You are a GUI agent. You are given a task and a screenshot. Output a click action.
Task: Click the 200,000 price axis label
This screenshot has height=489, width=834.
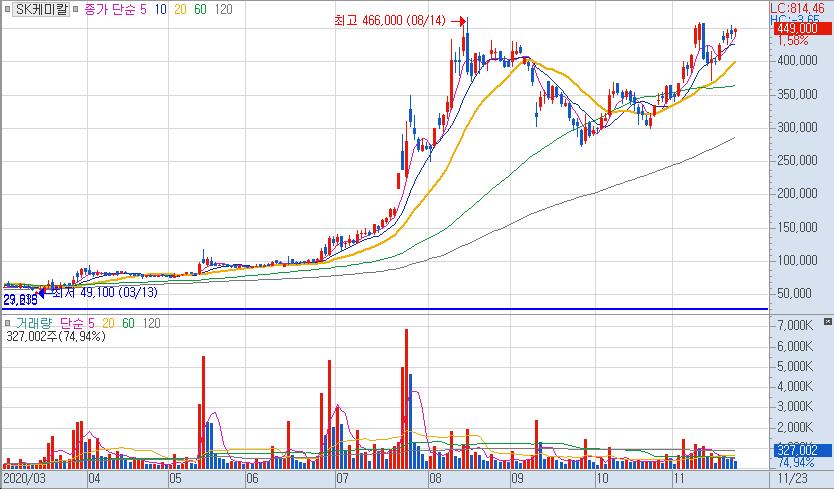click(797, 194)
